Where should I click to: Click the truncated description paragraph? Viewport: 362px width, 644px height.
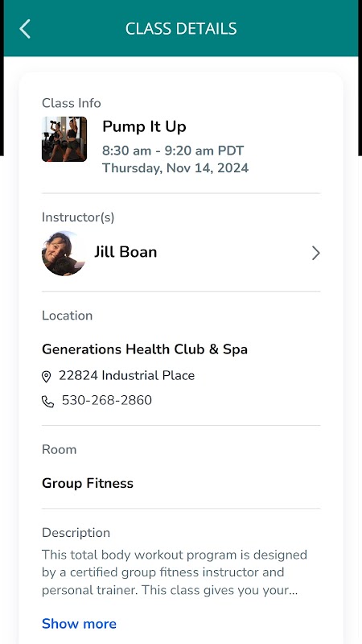coord(175,572)
